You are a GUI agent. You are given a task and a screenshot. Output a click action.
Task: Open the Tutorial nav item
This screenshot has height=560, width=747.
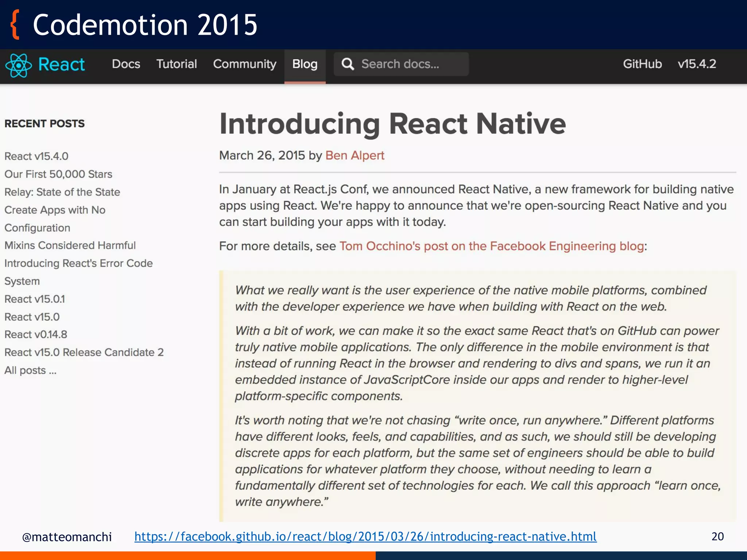coord(177,64)
